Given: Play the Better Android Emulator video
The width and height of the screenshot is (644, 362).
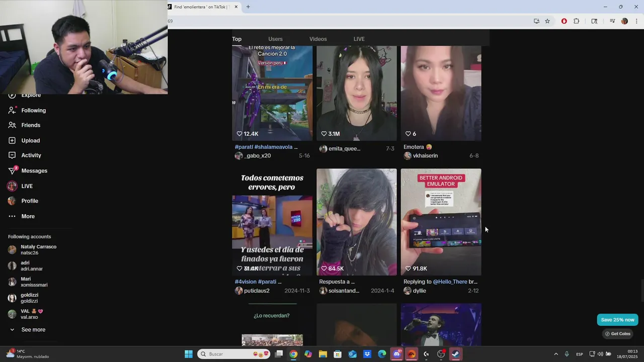Looking at the screenshot, I should click(441, 222).
